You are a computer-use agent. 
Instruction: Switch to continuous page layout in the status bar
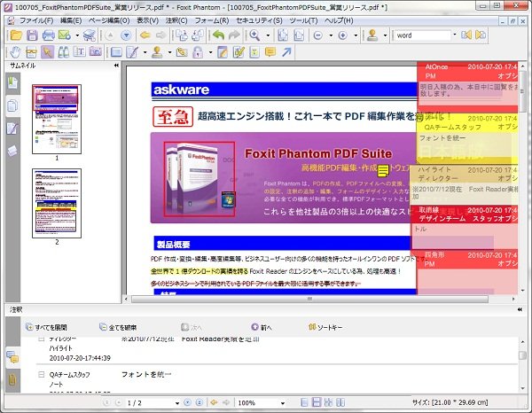coord(317,402)
